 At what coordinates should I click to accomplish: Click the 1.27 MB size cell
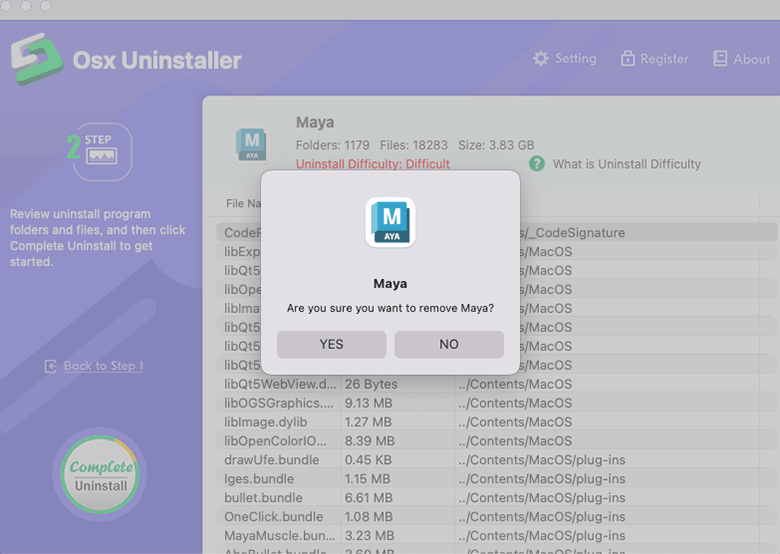tap(368, 422)
